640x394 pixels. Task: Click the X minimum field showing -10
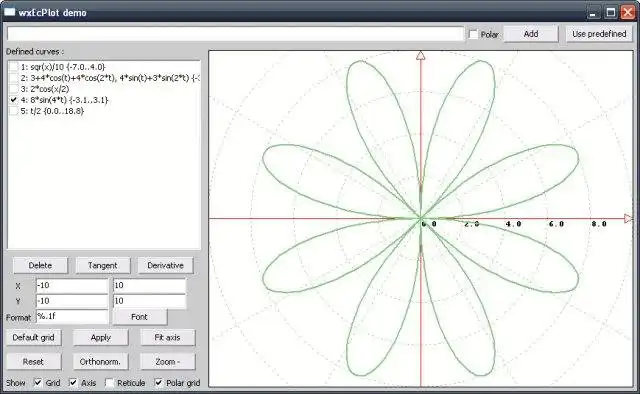(72, 285)
